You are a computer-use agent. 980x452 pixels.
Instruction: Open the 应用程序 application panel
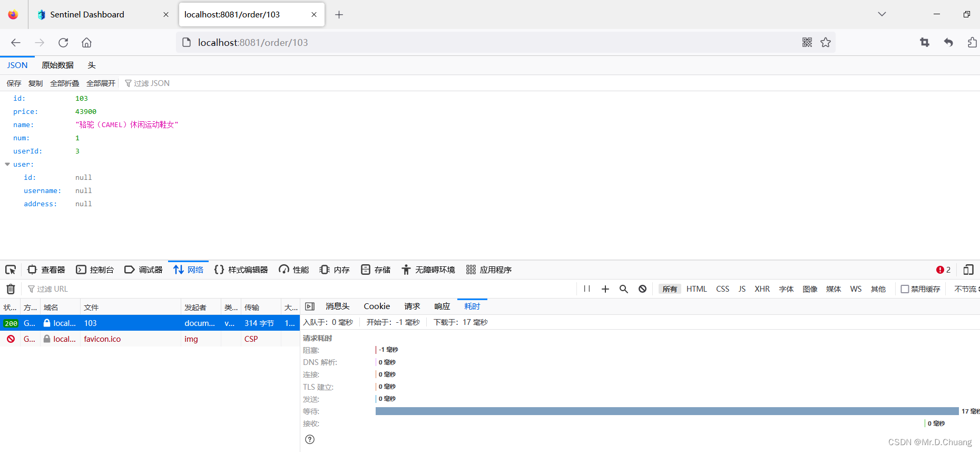pos(489,270)
